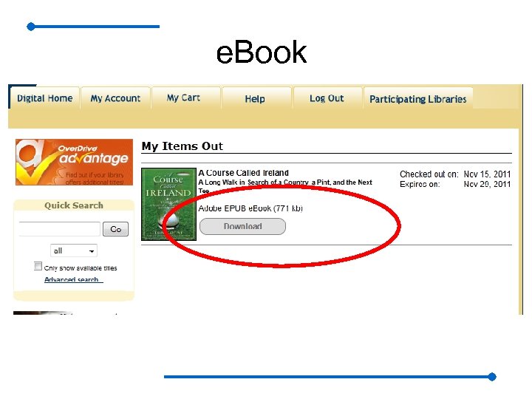Click the Go button in Quick Search
Screen dimensions: 532x399
[x=115, y=229]
